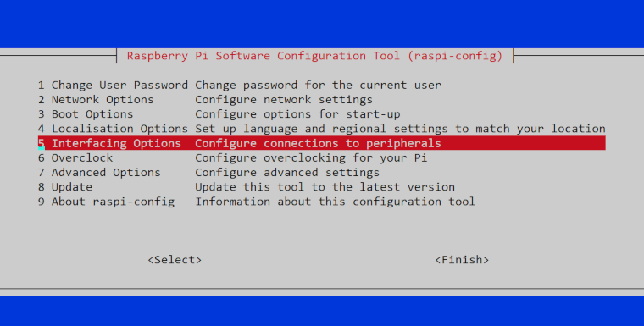644x326 pixels.
Task: Click 'Configure advanced settings' description
Action: (287, 173)
